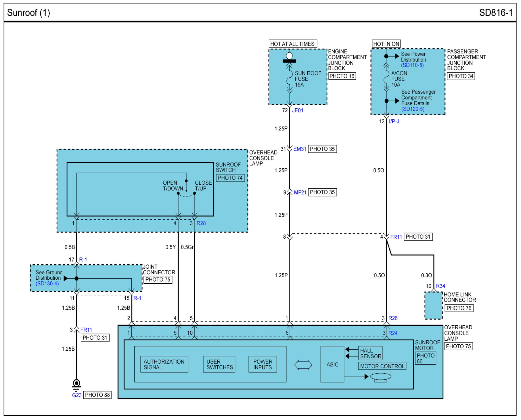Select the HALL SENSOR block
Image resolution: width=521 pixels, height=420 pixels.
coord(370,353)
